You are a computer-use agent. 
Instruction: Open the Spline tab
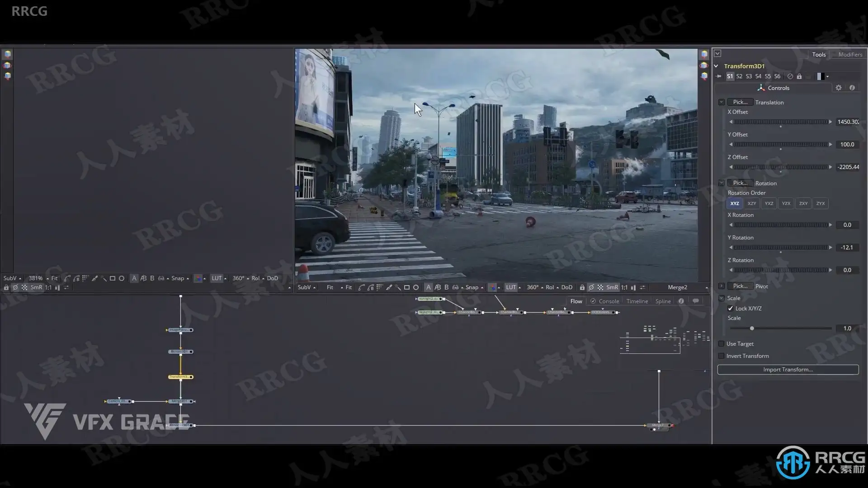pyautogui.click(x=663, y=301)
